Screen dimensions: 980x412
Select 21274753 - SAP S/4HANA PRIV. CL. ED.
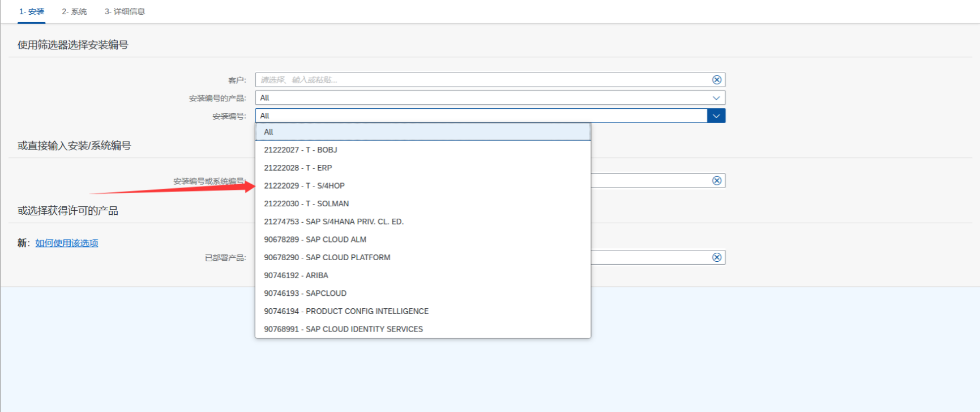(333, 222)
